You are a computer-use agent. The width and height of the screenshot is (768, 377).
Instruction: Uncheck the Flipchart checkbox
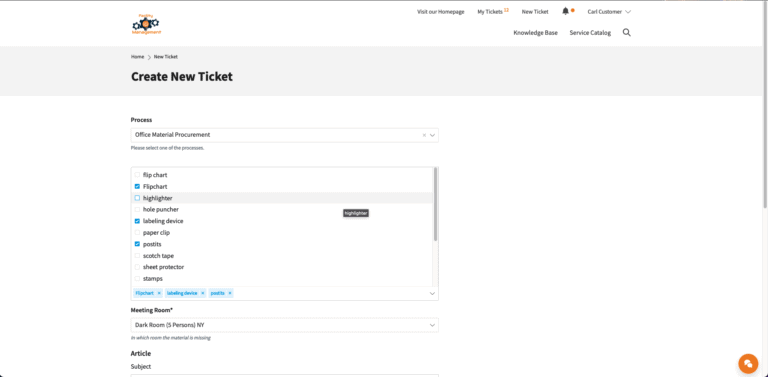(137, 187)
